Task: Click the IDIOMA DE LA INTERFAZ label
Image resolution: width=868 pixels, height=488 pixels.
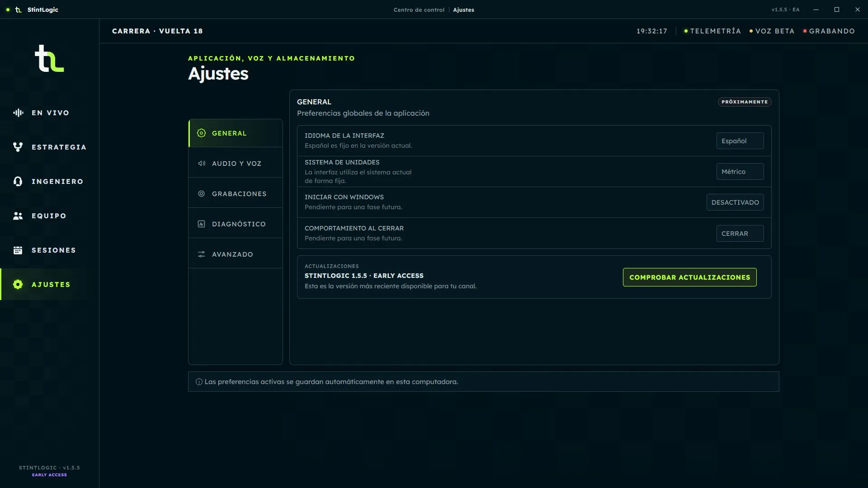Action: [x=344, y=136]
